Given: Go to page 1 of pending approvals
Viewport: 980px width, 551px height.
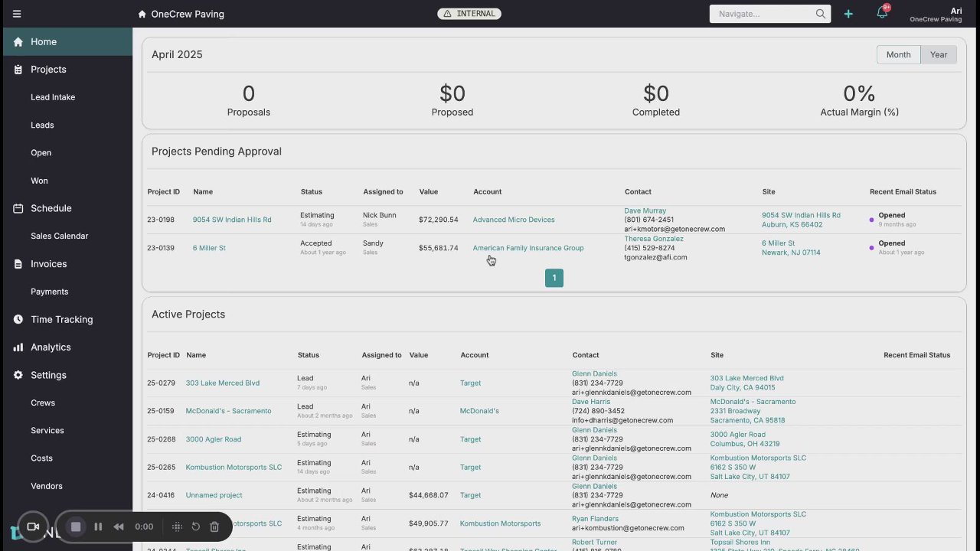Looking at the screenshot, I should point(554,278).
